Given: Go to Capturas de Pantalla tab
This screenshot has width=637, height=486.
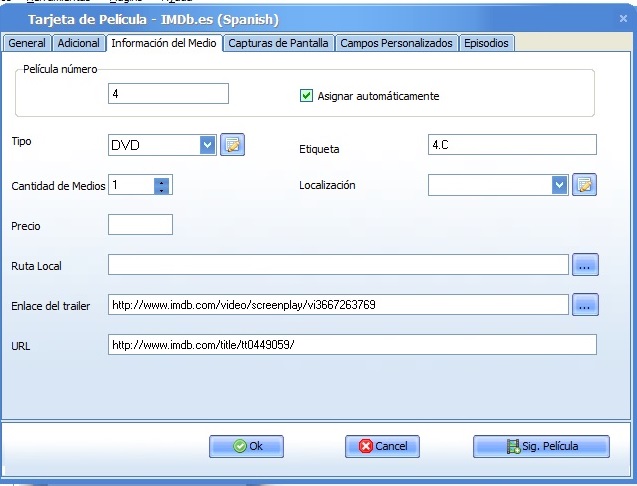Looking at the screenshot, I should [279, 43].
